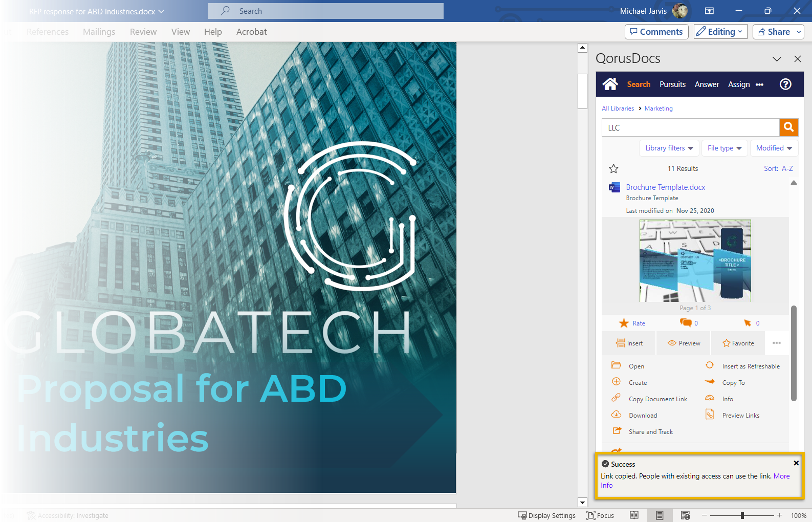The height and width of the screenshot is (522, 812).
Task: Open the Help ribbon tab
Action: (x=213, y=32)
